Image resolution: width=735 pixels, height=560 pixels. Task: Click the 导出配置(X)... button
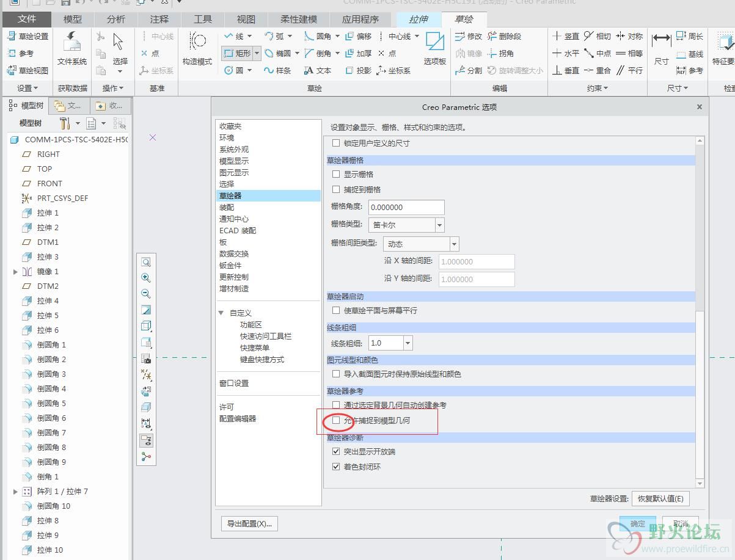[x=249, y=523]
